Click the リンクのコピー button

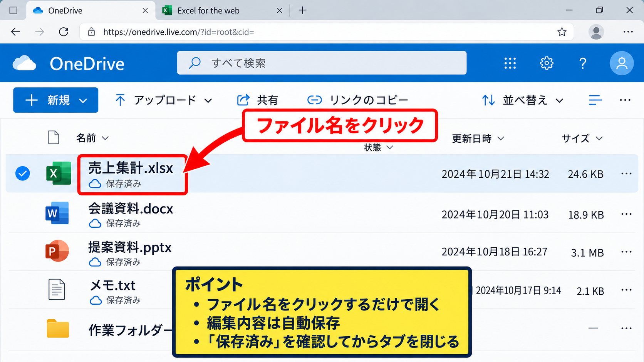coord(357,100)
